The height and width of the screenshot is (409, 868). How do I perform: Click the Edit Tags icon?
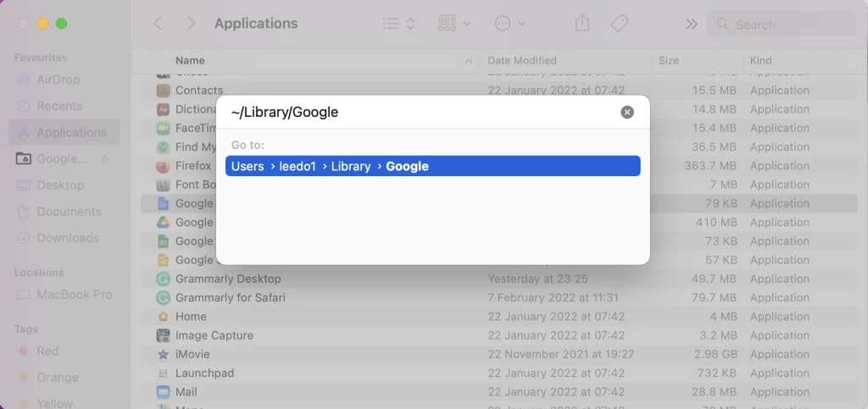(x=619, y=24)
